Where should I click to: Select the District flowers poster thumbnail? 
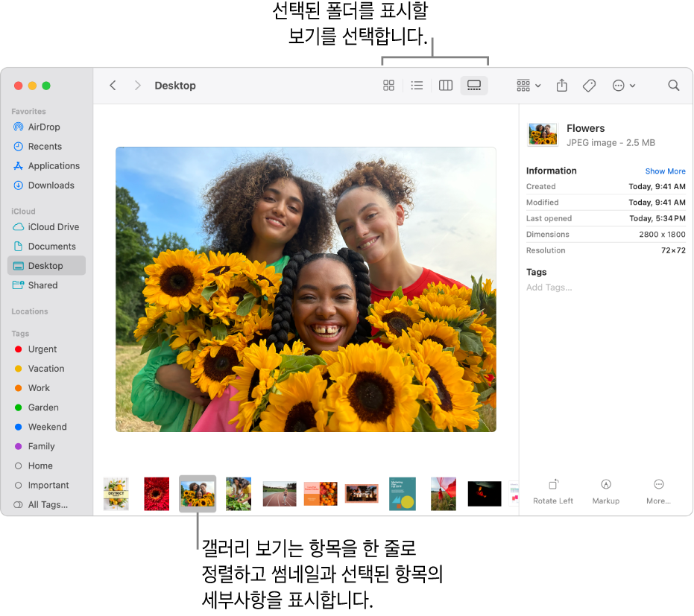[116, 494]
